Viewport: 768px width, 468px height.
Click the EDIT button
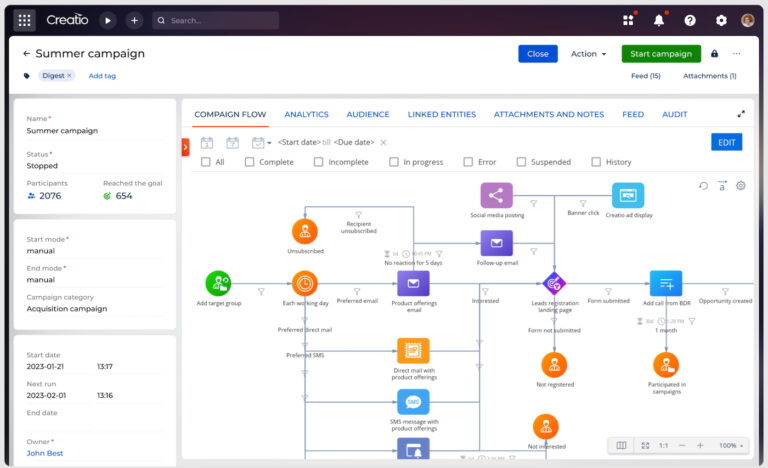click(726, 142)
